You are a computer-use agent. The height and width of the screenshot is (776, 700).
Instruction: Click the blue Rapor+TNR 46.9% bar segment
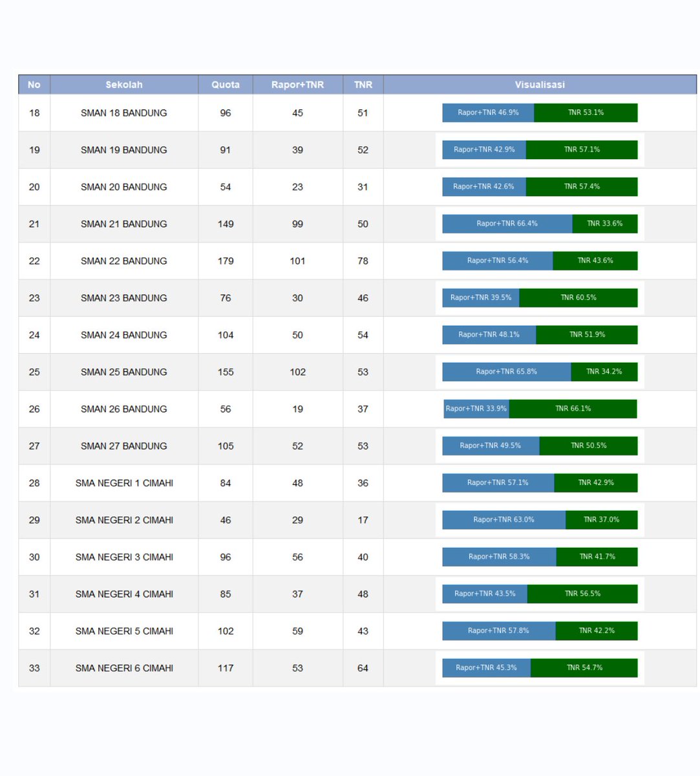tap(488, 113)
